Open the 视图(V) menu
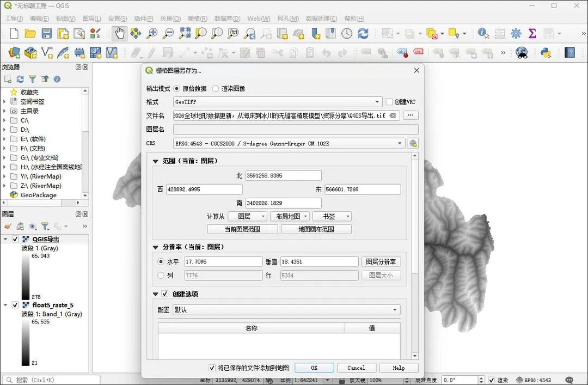This screenshot has height=385, width=588. click(66, 19)
